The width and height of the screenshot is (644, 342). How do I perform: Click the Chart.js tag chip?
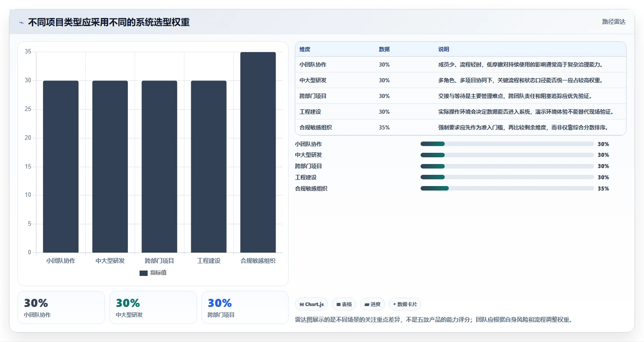coord(311,304)
